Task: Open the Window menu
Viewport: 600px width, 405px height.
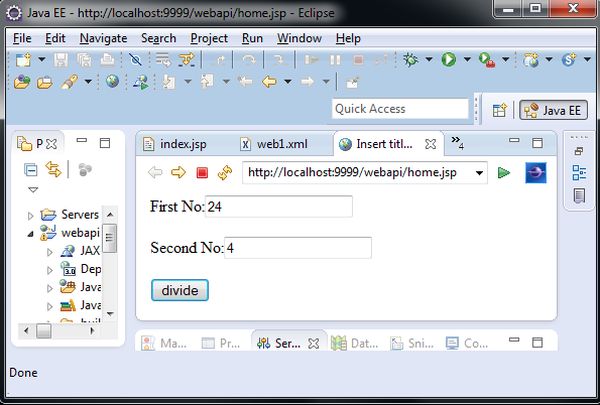Action: click(x=299, y=38)
